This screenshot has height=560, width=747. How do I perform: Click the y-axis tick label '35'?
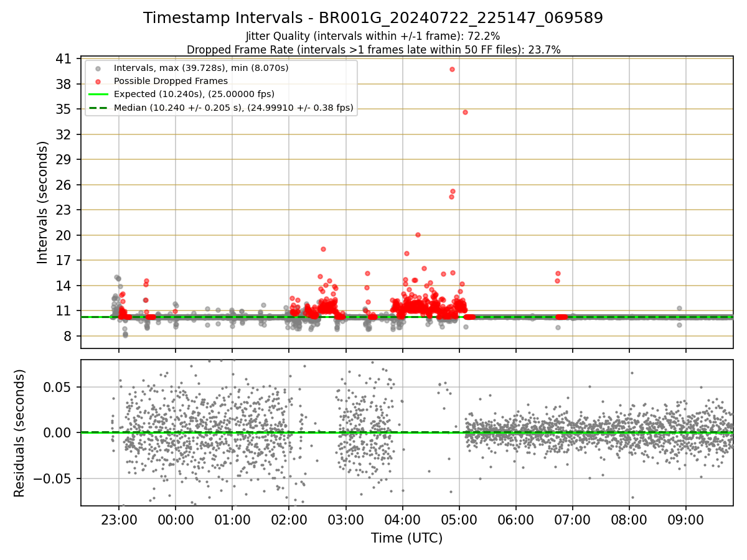point(63,109)
